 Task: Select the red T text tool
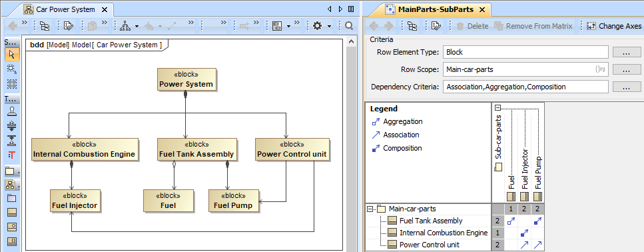coord(12,155)
